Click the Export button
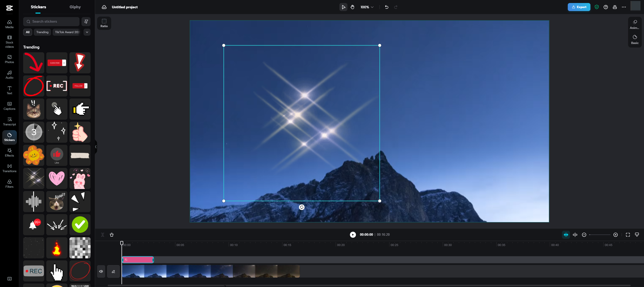The width and height of the screenshot is (644, 287). point(579,7)
